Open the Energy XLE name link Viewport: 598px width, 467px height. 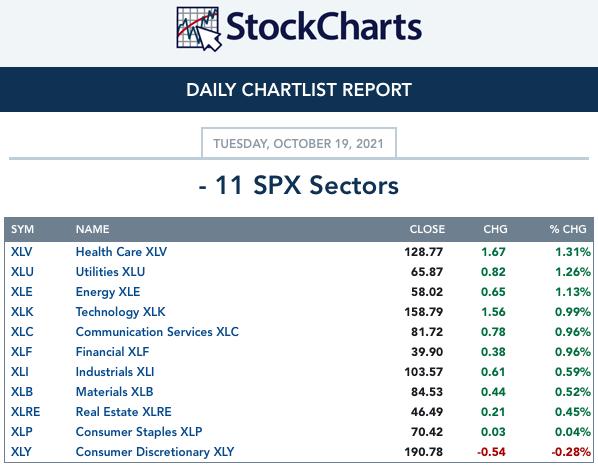(x=108, y=292)
